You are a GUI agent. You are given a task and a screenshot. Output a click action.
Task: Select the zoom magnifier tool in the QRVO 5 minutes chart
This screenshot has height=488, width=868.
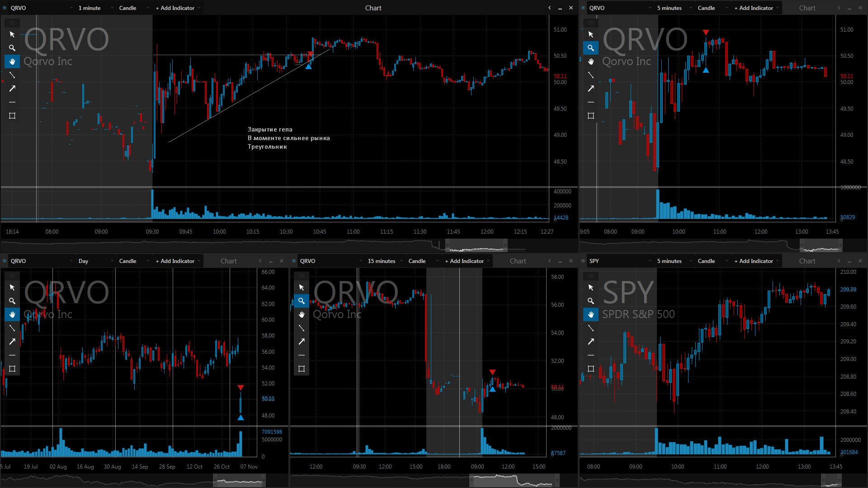click(591, 48)
